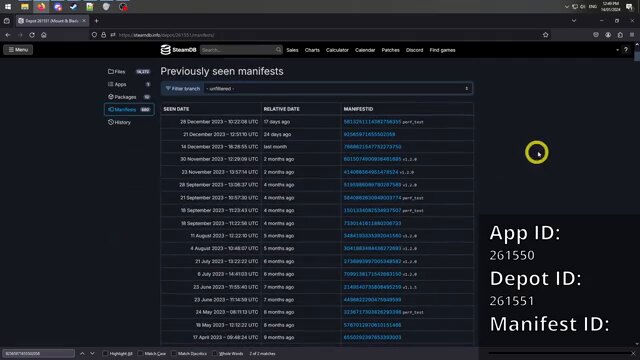640x360 pixels.
Task: Click the search magnifier icon
Action: (278, 50)
